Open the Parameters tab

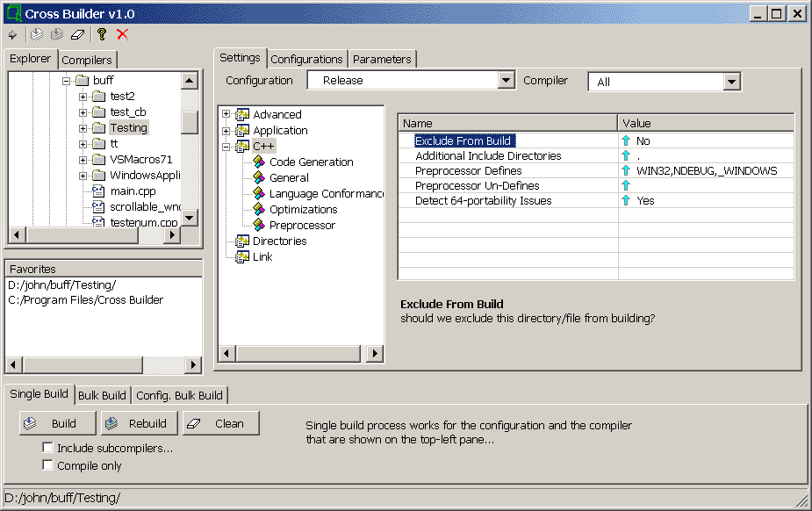pos(382,59)
